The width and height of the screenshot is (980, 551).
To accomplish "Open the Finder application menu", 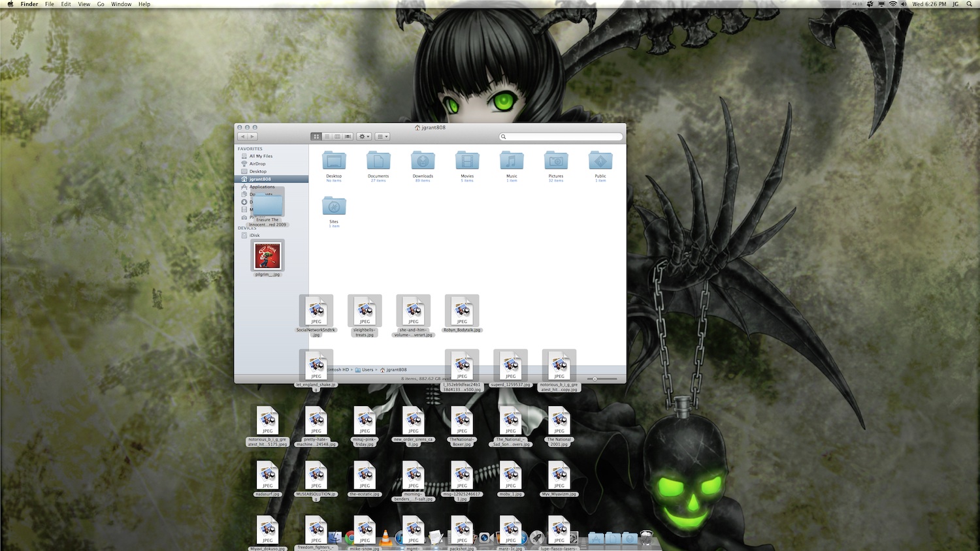I will point(29,4).
